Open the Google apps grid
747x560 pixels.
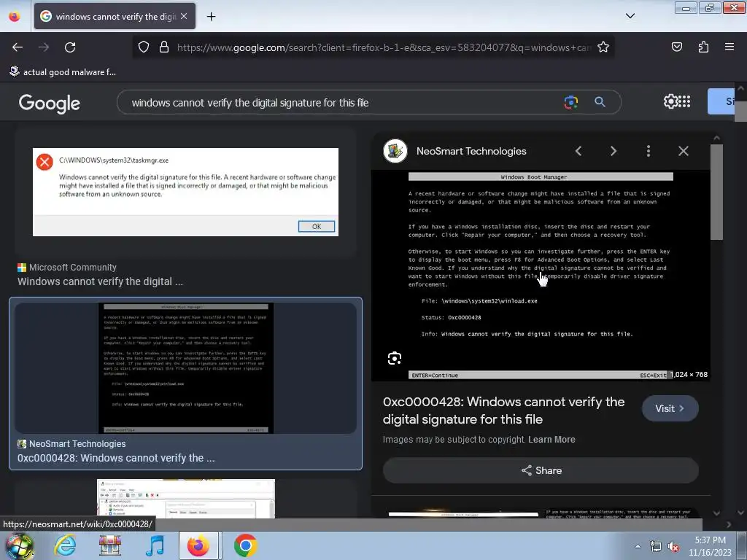pyautogui.click(x=684, y=101)
